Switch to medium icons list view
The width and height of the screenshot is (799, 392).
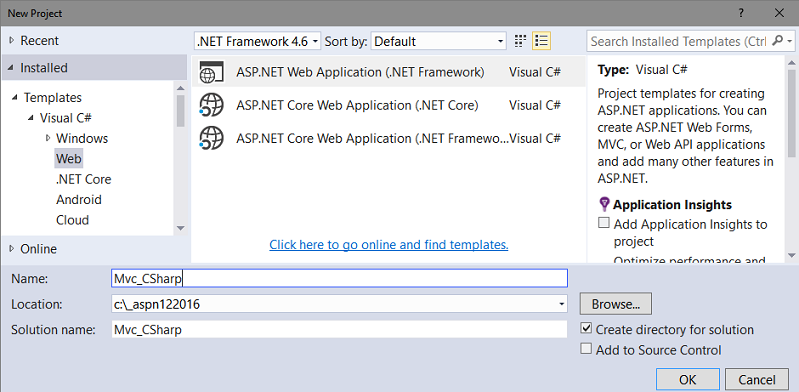click(x=542, y=41)
